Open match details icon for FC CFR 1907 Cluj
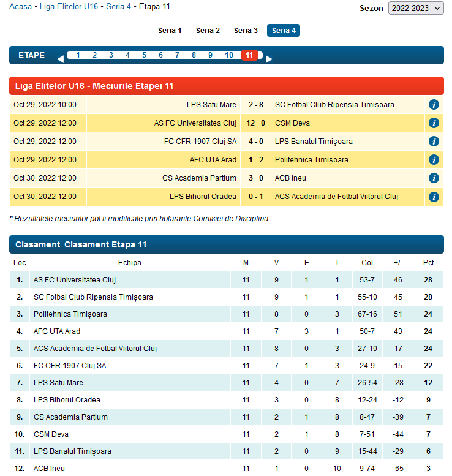 pyautogui.click(x=434, y=142)
